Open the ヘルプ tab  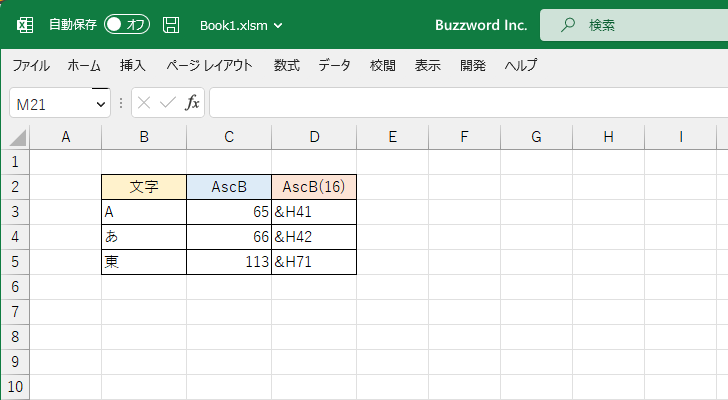click(x=521, y=65)
